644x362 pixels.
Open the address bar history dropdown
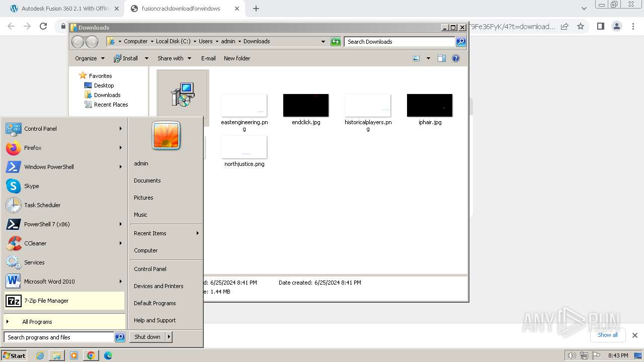(x=323, y=42)
